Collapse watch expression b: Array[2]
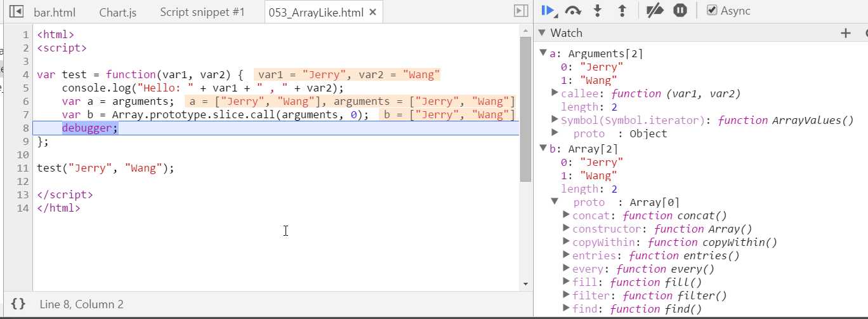The height and width of the screenshot is (319, 868). pos(543,149)
